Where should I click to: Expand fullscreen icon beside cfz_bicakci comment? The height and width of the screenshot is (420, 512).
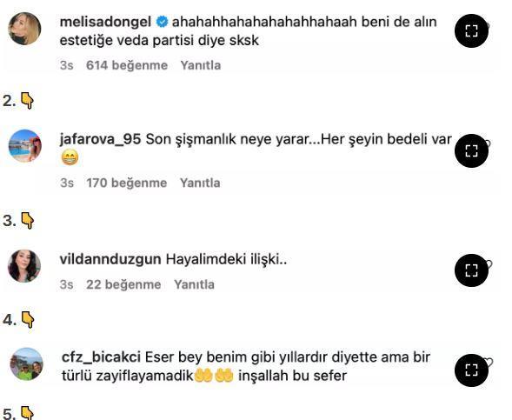point(471,370)
